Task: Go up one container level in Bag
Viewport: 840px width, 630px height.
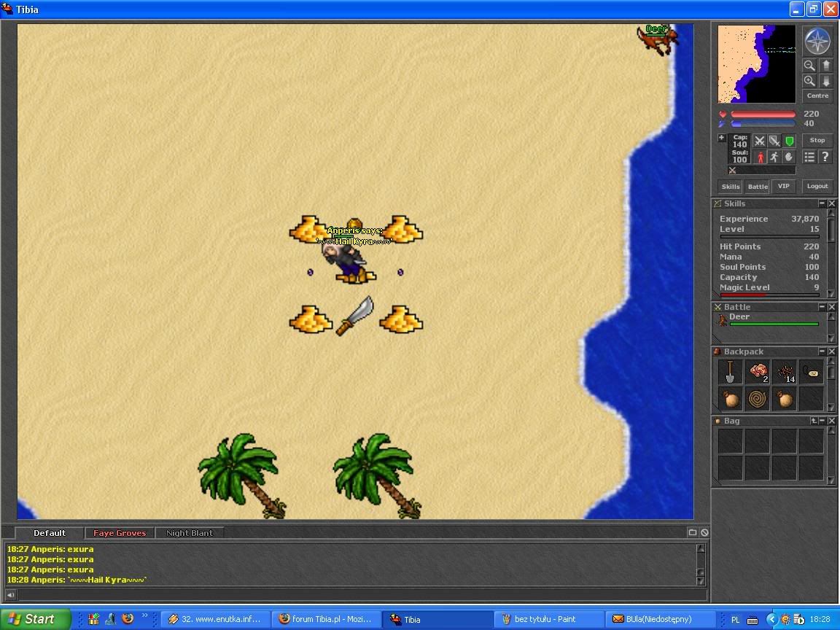Action: click(x=814, y=421)
